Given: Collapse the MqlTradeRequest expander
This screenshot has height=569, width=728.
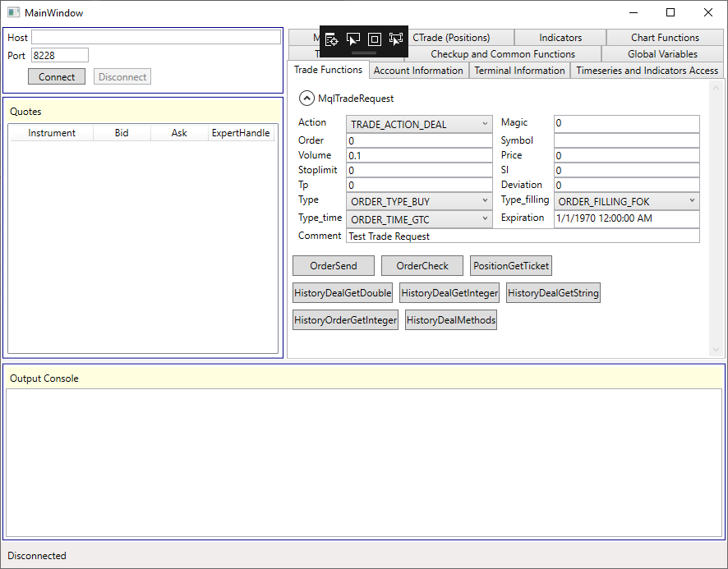Looking at the screenshot, I should point(306,99).
